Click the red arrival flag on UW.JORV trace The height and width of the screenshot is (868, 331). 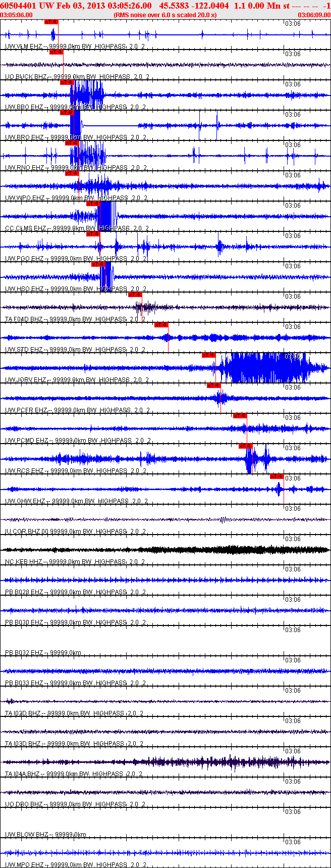208,355
